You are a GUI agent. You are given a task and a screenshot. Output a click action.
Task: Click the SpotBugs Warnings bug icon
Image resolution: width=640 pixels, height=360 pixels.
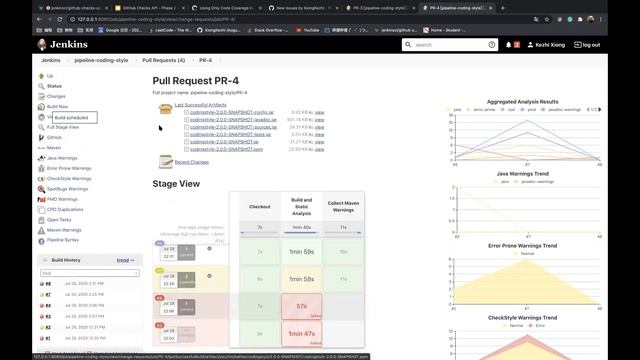[41, 189]
